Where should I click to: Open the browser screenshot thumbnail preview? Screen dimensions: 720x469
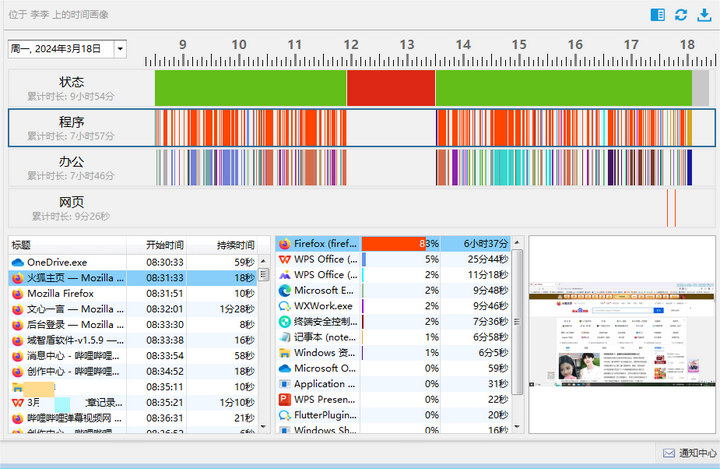(x=622, y=334)
